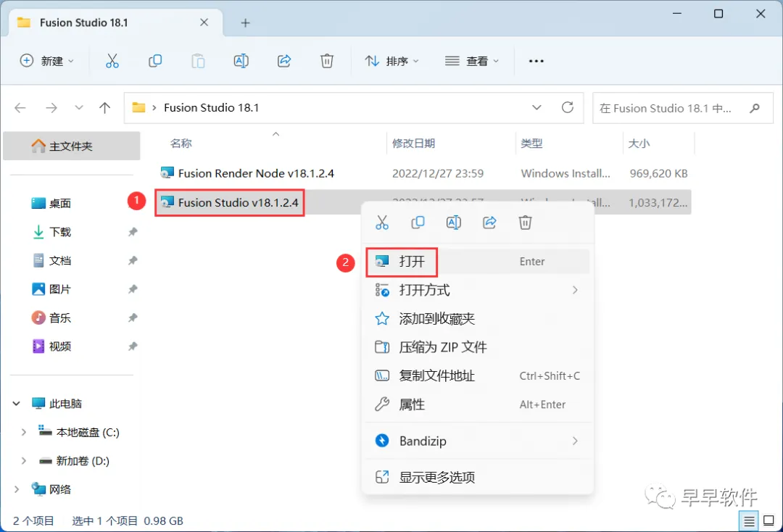Unpin 文档 from quick access
The image size is (783, 532).
coord(133,260)
